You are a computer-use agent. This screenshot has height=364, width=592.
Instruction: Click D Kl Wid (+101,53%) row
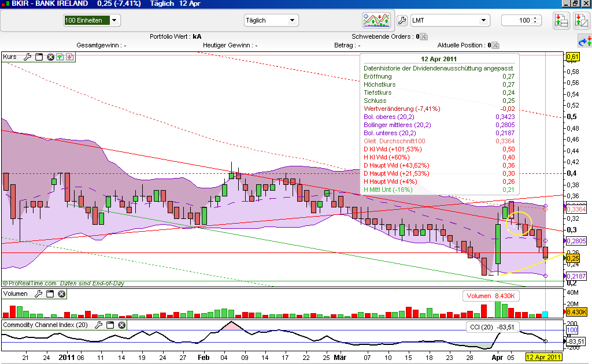[x=439, y=150]
